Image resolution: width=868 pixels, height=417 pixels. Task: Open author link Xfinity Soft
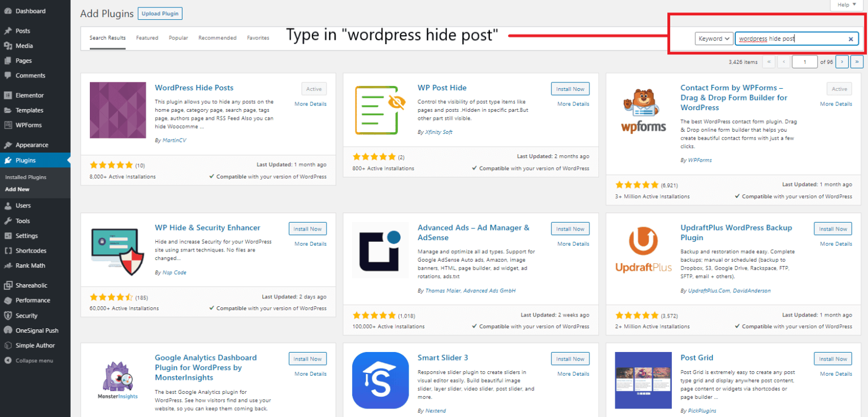coord(439,132)
